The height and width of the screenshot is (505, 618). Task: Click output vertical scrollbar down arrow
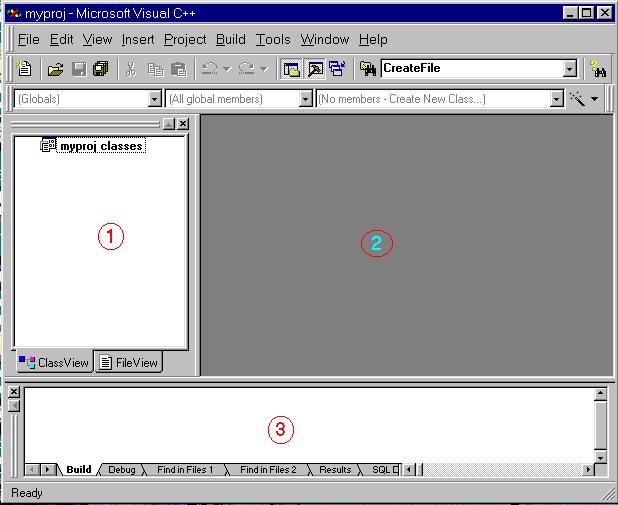600,457
